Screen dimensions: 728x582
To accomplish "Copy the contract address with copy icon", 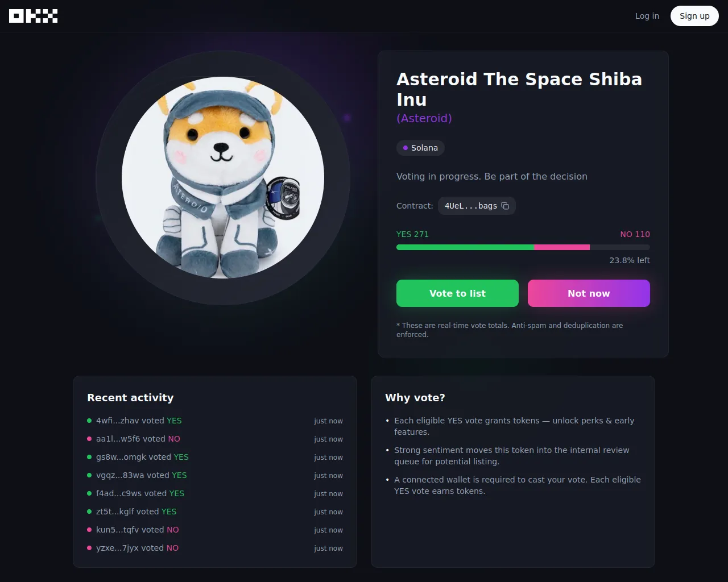I will click(x=505, y=206).
